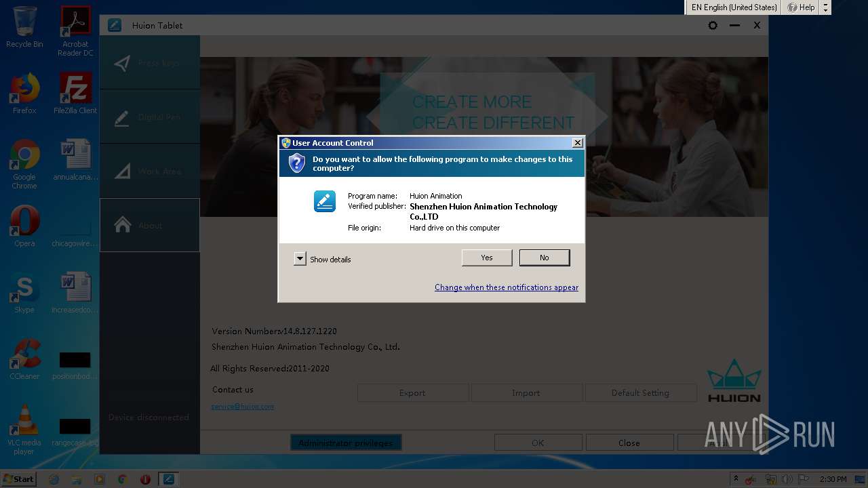Open Chrome from the taskbar
The image size is (868, 488).
coord(122,479)
